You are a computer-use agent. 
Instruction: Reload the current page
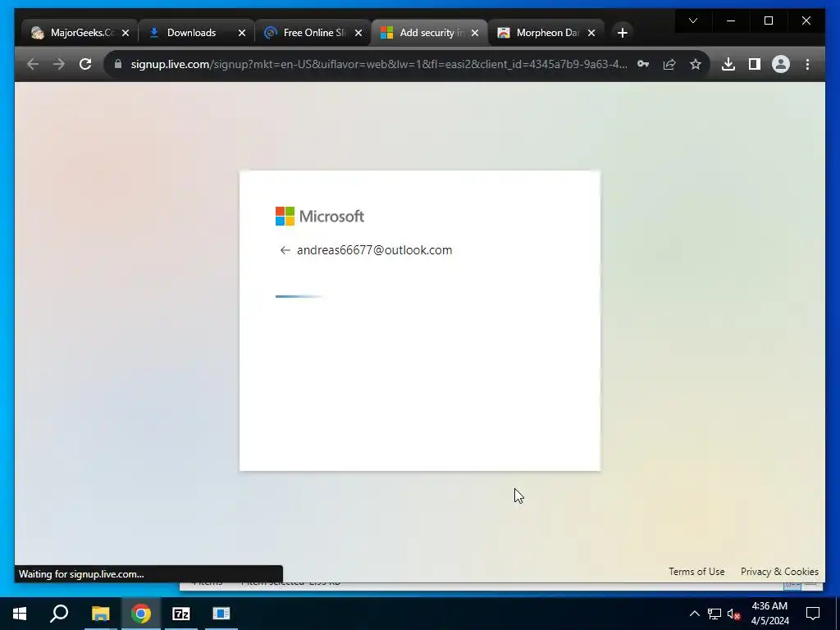[85, 64]
